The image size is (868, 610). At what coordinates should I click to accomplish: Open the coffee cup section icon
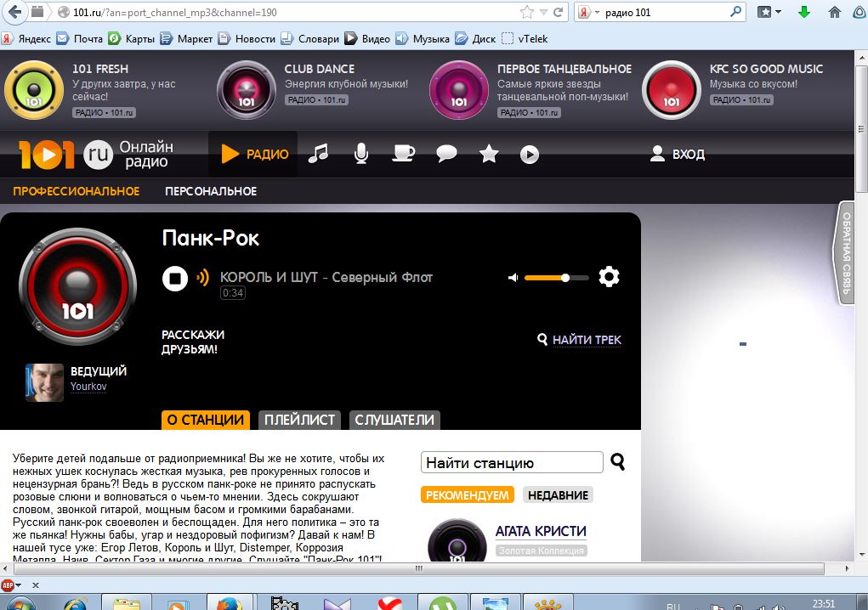tap(403, 154)
